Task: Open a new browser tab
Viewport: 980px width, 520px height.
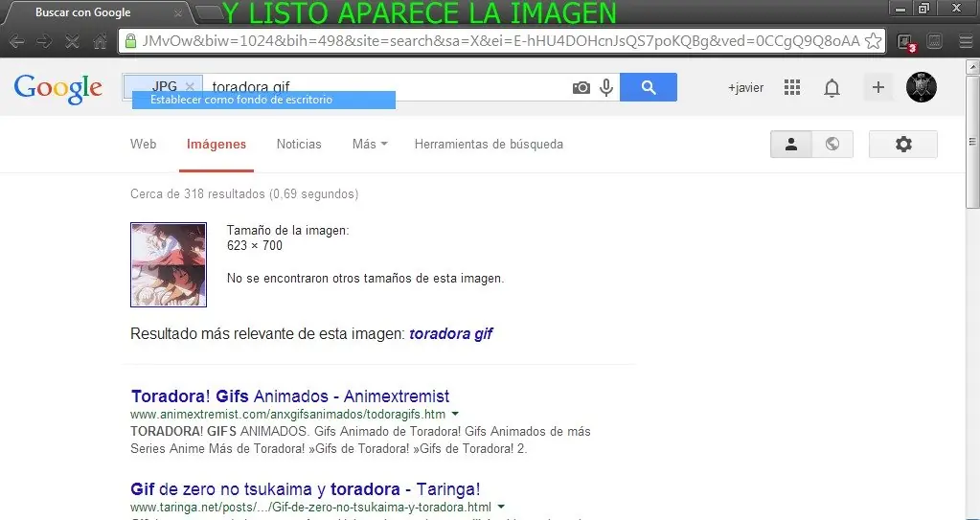Action: click(210, 11)
